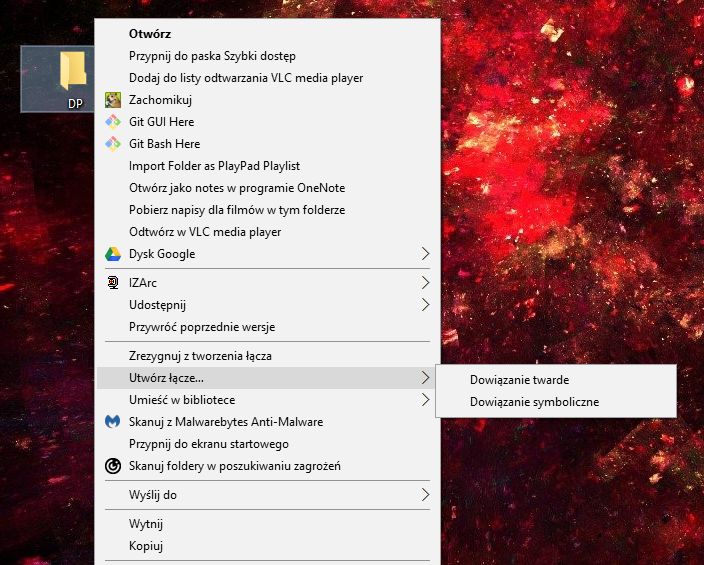Choose Dowiązanie twarde from submenu
Image resolution: width=704 pixels, height=565 pixels.
click(x=519, y=380)
